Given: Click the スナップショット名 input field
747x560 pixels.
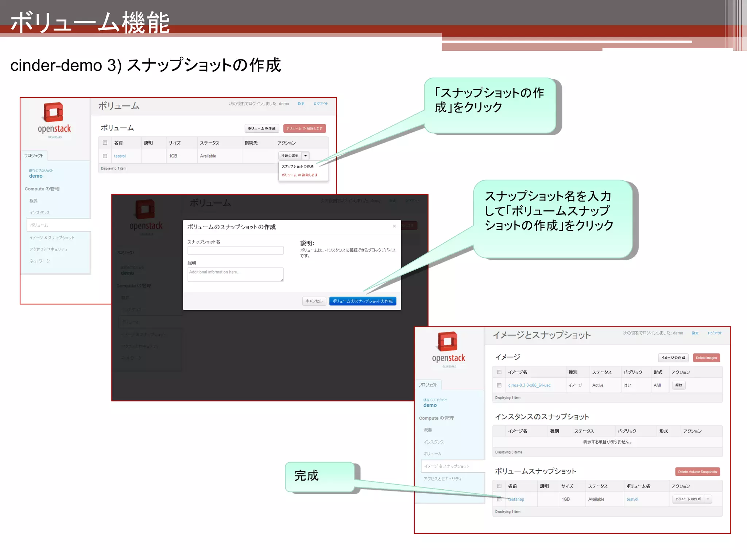Looking at the screenshot, I should (x=236, y=250).
